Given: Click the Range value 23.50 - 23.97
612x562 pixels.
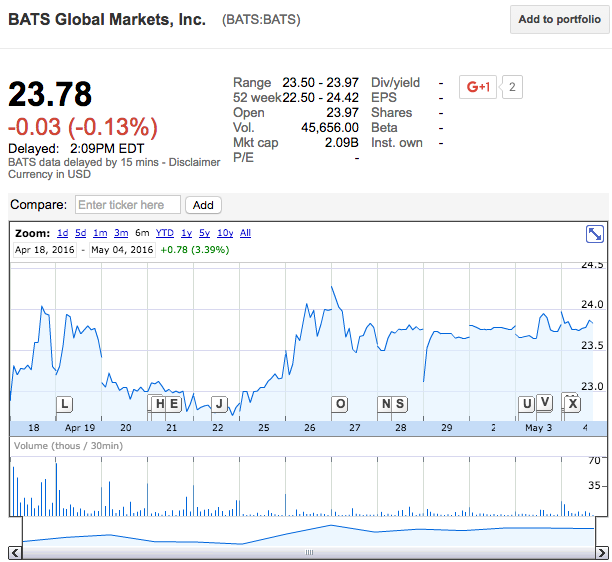Looking at the screenshot, I should [320, 83].
